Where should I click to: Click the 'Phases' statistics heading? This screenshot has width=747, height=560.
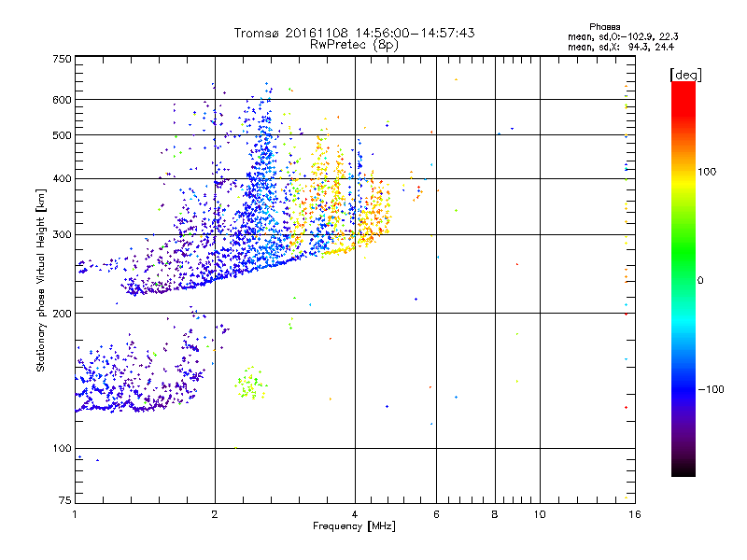coord(604,27)
